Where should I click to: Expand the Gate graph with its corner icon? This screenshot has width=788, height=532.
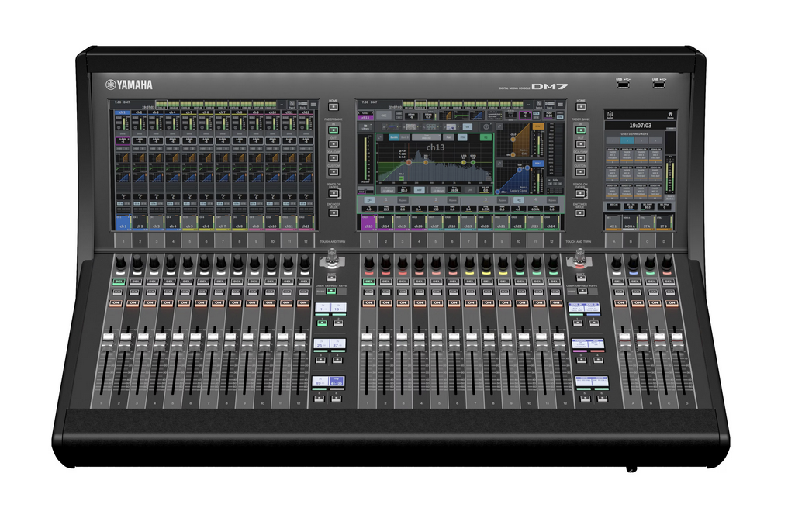pos(499,126)
